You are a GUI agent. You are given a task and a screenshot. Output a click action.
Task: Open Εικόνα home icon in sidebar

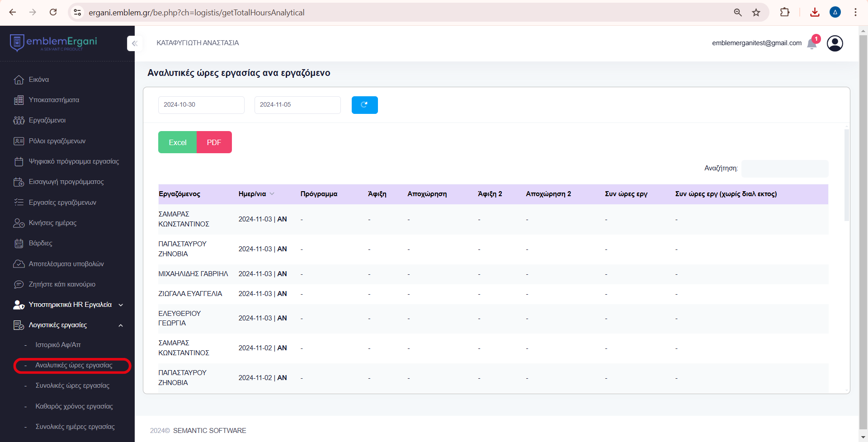19,80
